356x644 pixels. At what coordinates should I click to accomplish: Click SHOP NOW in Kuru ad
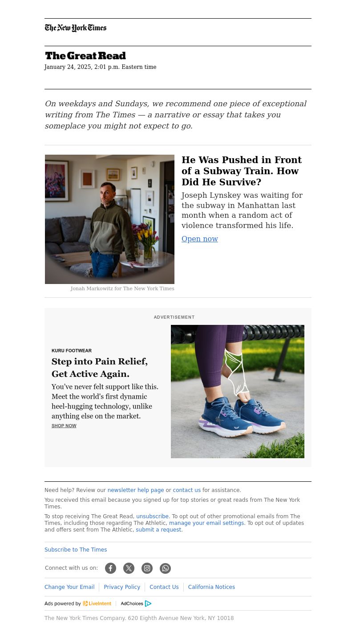pyautogui.click(x=64, y=426)
